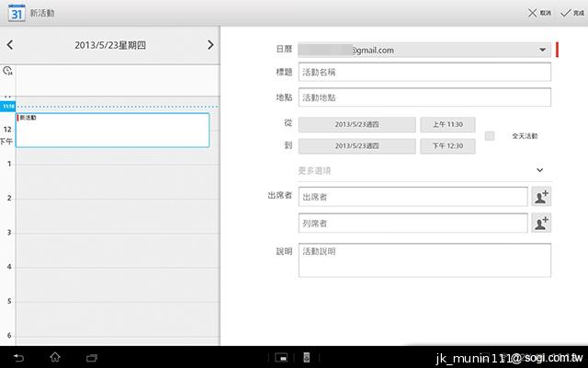The image size is (588, 368).
Task: Open the 日曆 gmail.com account dropdown
Action: (424, 50)
